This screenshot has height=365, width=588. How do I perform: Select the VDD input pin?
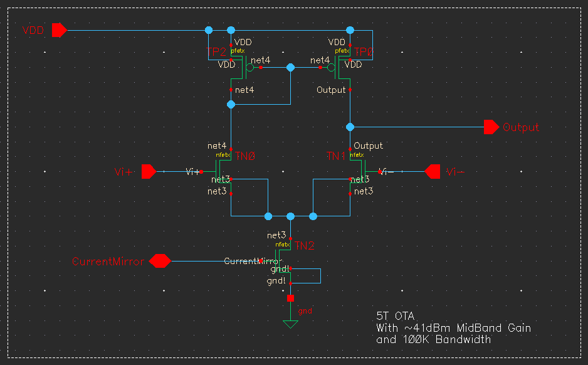point(60,30)
